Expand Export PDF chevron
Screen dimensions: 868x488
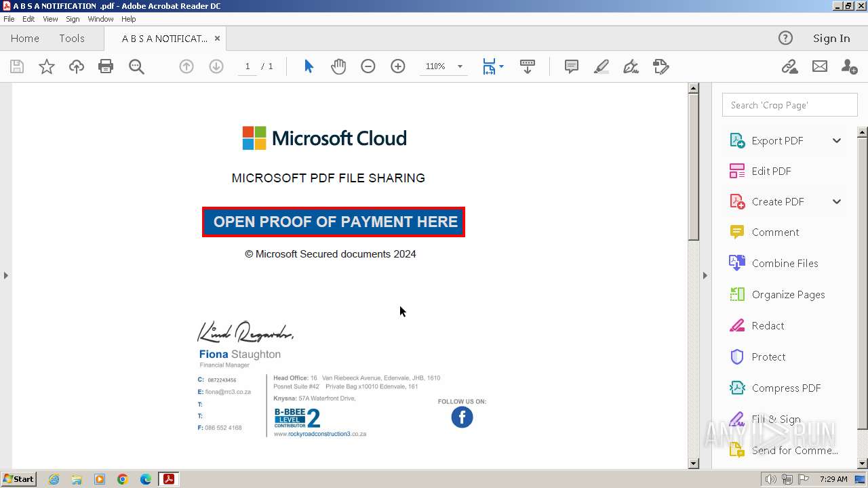pos(837,140)
